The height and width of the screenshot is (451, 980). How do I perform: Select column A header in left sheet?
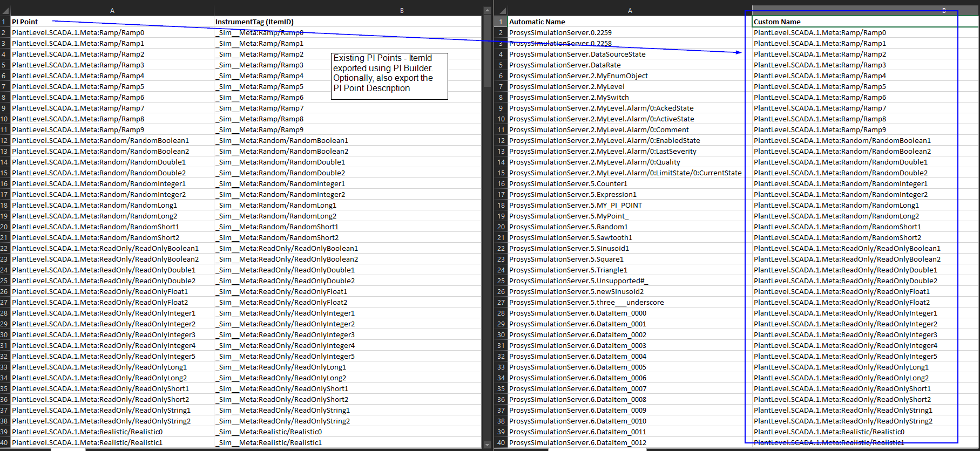tap(112, 11)
